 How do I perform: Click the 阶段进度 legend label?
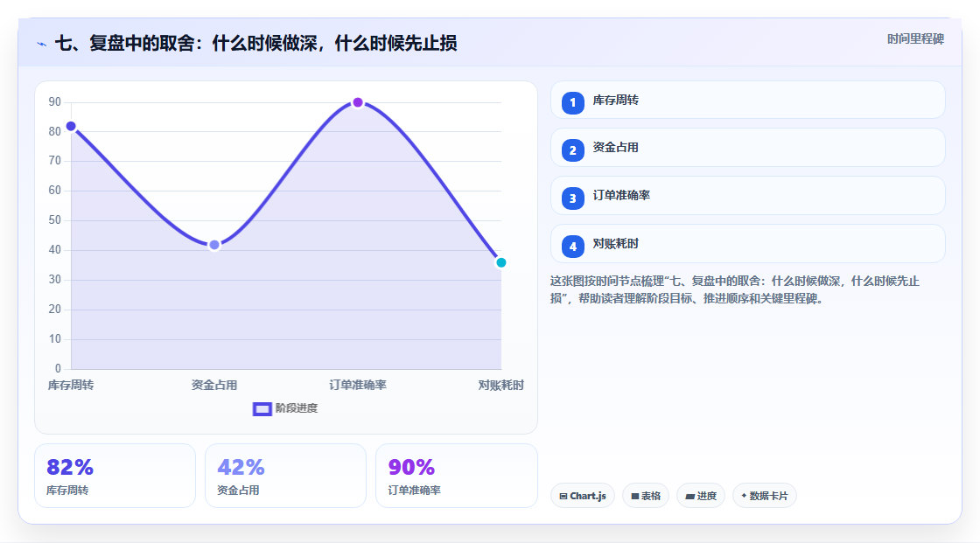(x=297, y=408)
